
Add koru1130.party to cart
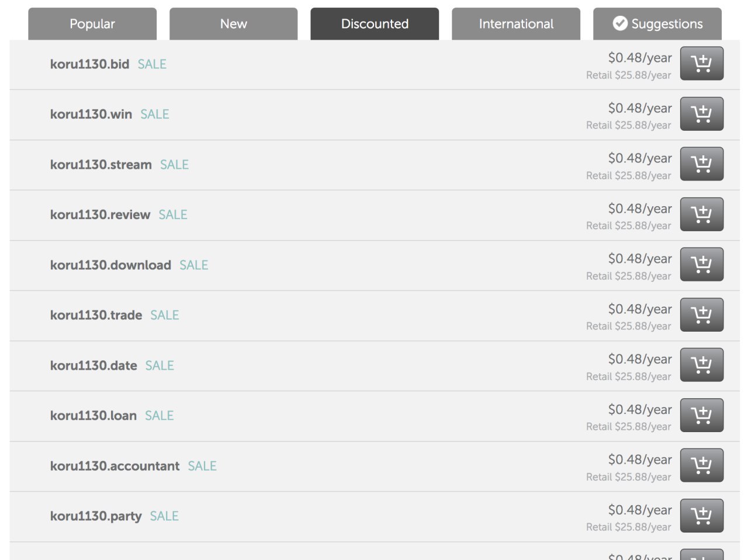[702, 516]
